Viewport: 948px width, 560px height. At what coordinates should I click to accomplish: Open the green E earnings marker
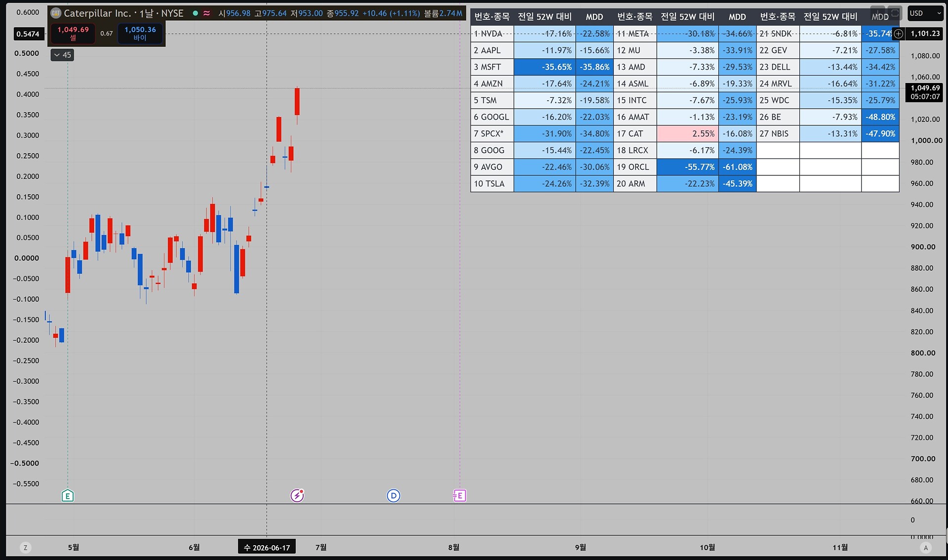coord(68,496)
